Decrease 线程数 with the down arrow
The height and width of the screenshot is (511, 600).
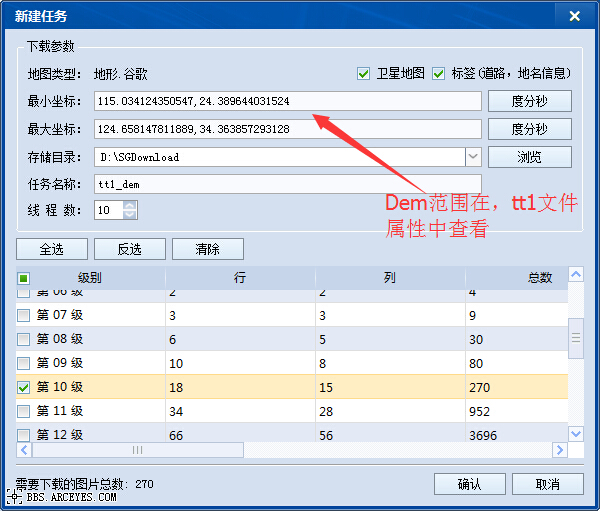click(130, 215)
